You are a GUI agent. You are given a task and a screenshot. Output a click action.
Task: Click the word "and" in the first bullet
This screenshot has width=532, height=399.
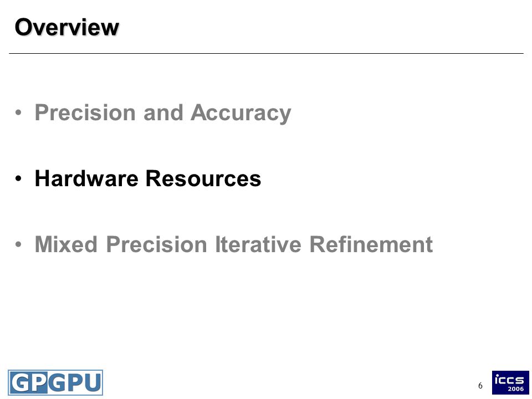[163, 112]
